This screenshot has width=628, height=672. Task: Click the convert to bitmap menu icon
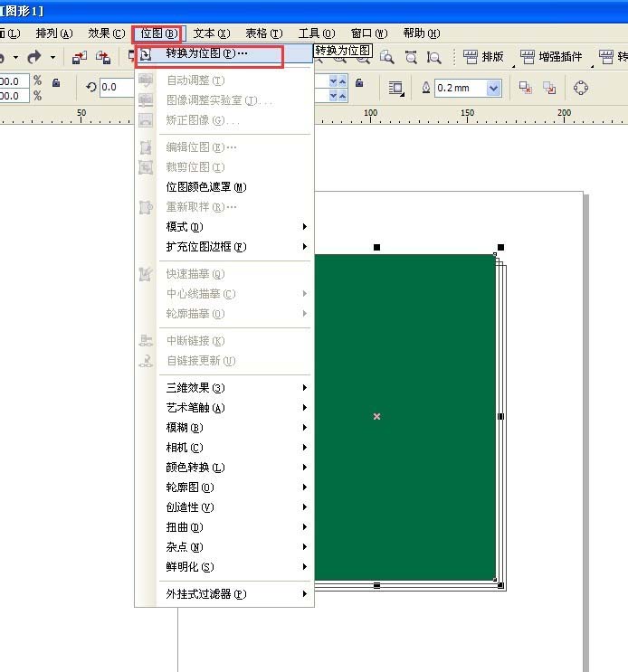[146, 54]
